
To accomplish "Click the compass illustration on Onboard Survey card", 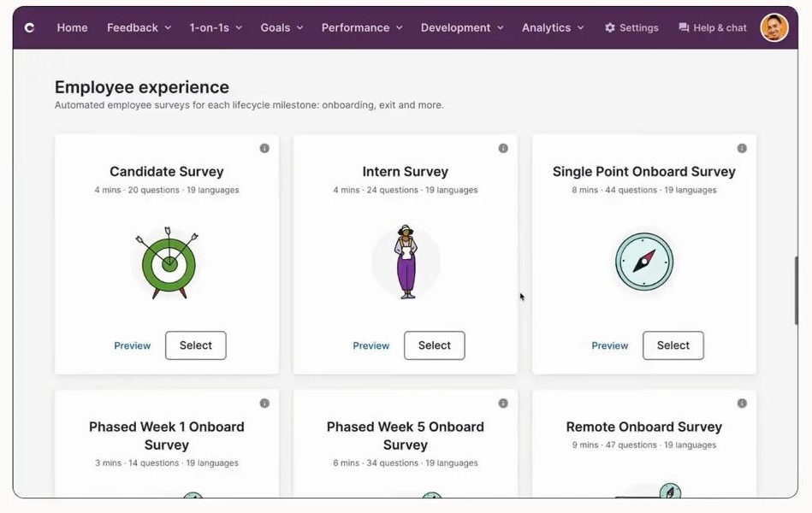I will pos(643,262).
